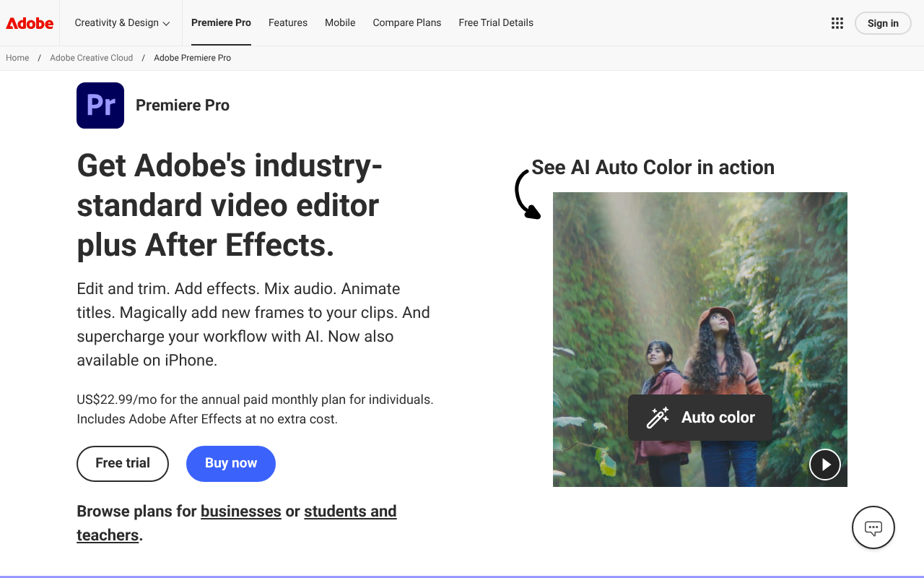Start the Free trial
The width and height of the screenshot is (924, 578).
coord(123,464)
